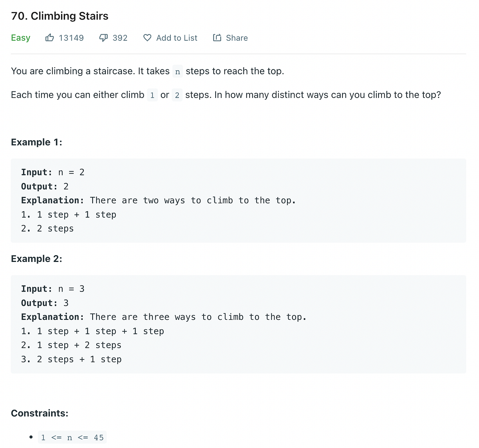Click the inline code badge 2

click(x=177, y=95)
